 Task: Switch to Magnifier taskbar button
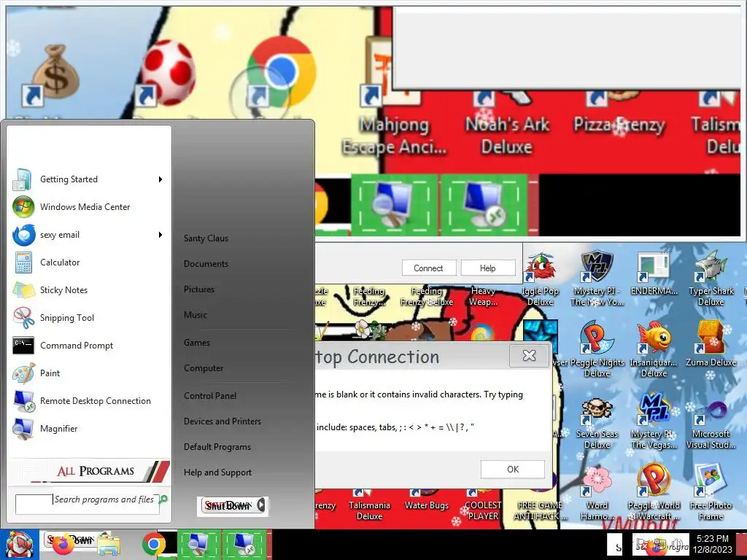[198, 545]
